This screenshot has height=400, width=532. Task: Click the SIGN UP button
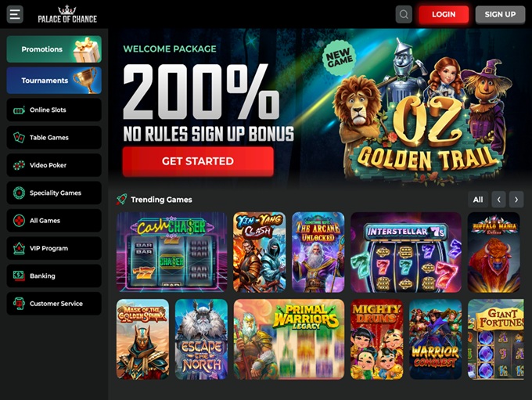(500, 15)
